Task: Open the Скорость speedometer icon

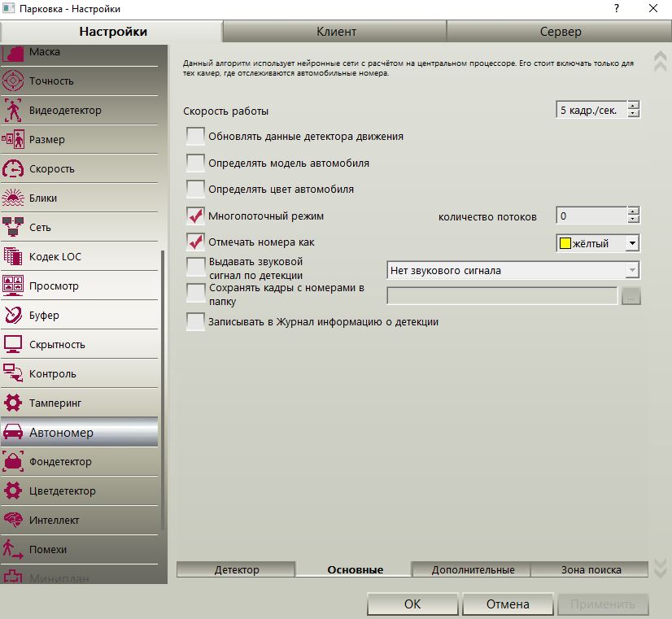Action: click(13, 168)
